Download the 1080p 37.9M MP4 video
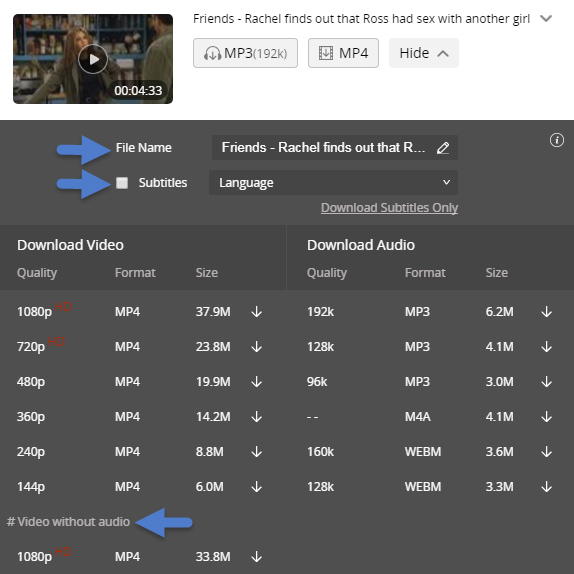574x574 pixels. pyautogui.click(x=257, y=312)
